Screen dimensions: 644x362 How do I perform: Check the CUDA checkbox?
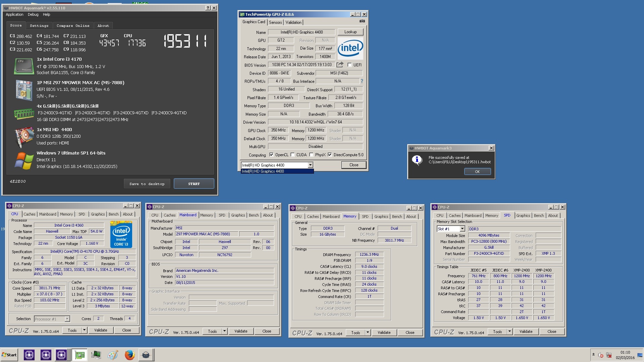pos(292,155)
